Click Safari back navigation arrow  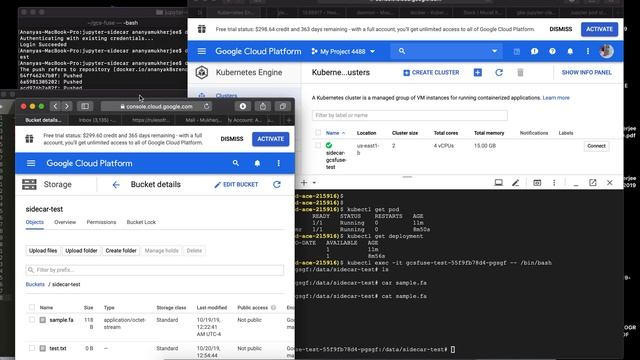56,106
